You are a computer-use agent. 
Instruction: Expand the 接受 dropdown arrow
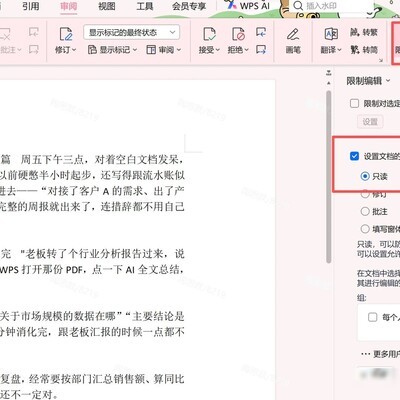(x=218, y=50)
